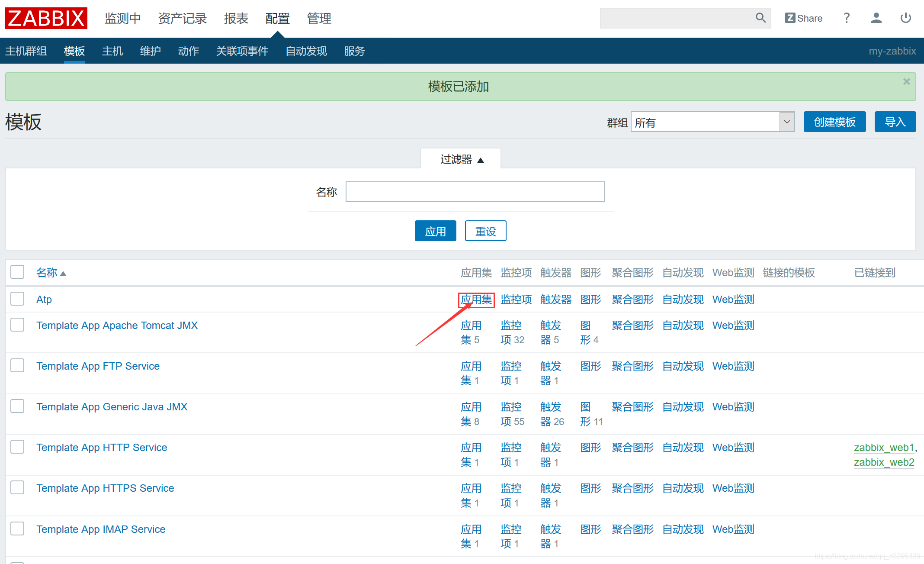
Task: Go to 自动发现 submenu
Action: [x=306, y=51]
